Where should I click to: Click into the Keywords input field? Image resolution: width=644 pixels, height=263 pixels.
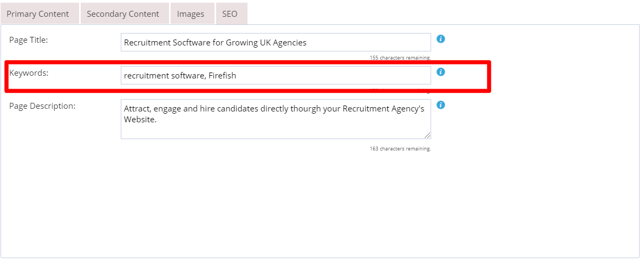[276, 75]
